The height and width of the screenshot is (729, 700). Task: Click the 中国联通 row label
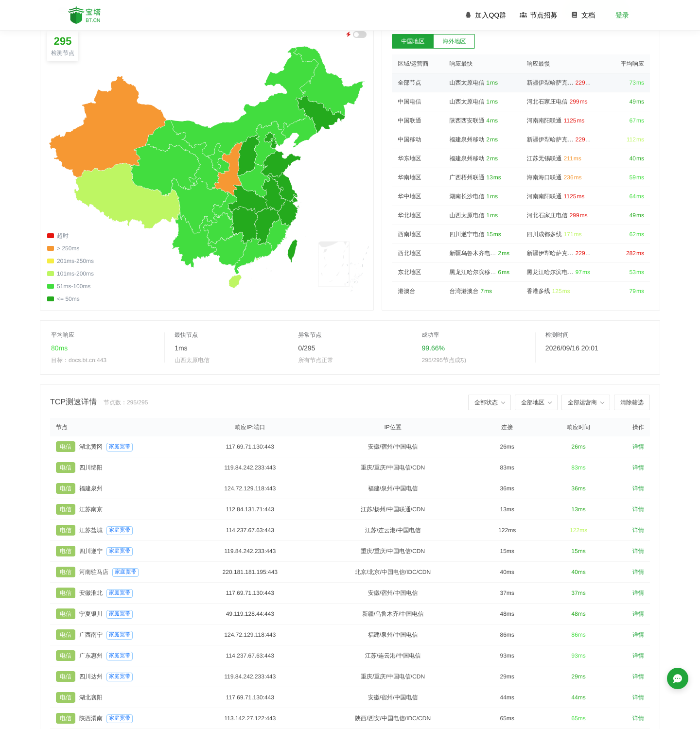[x=409, y=121]
